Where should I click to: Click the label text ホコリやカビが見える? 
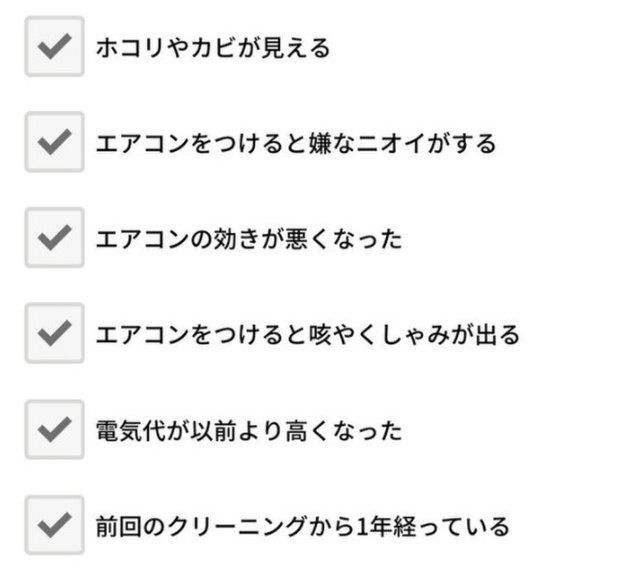pos(213,48)
